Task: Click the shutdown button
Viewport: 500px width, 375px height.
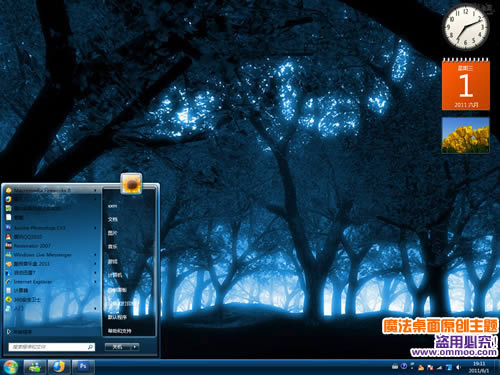Action: (118, 347)
